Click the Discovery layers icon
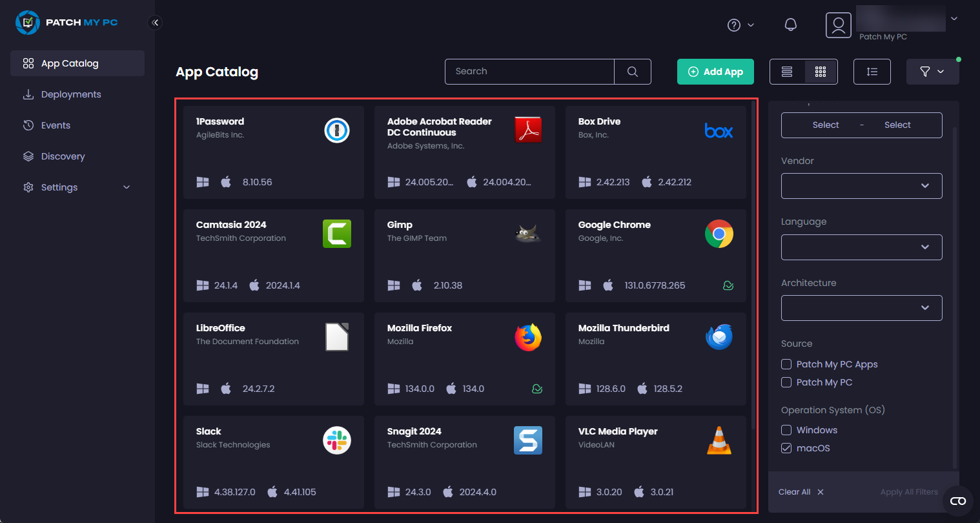 point(28,156)
